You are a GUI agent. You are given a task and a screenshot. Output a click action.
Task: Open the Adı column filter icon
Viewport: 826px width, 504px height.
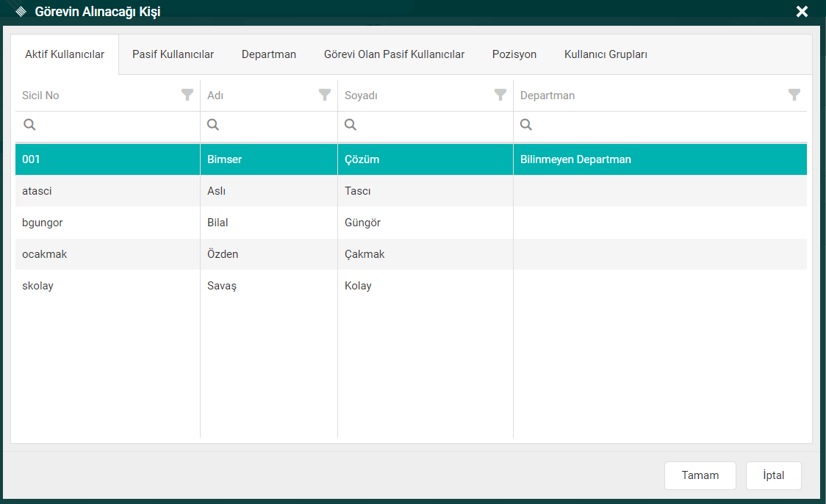(324, 95)
